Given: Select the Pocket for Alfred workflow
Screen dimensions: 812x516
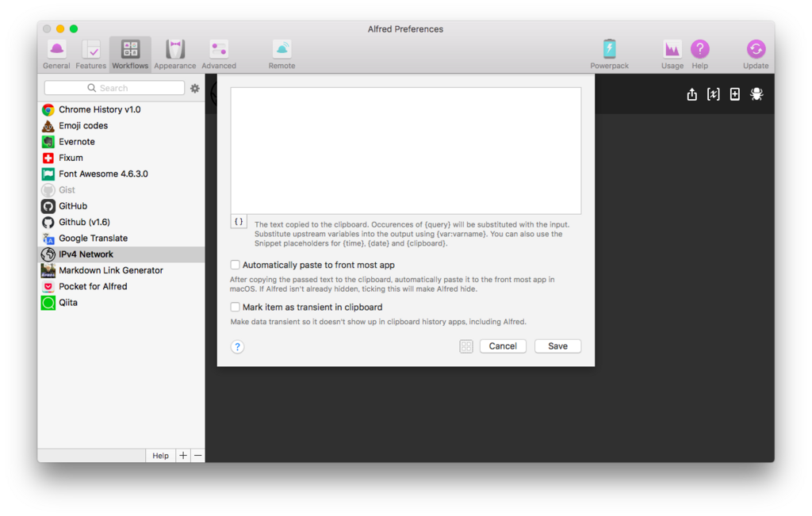Looking at the screenshot, I should [121, 286].
